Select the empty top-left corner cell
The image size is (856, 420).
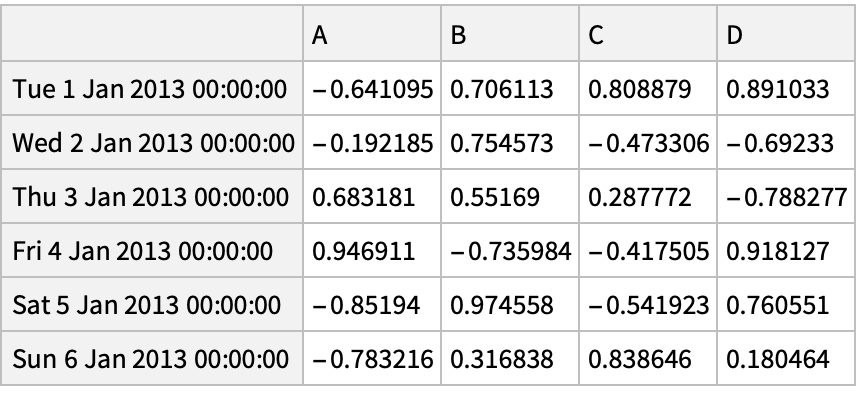[x=151, y=36]
